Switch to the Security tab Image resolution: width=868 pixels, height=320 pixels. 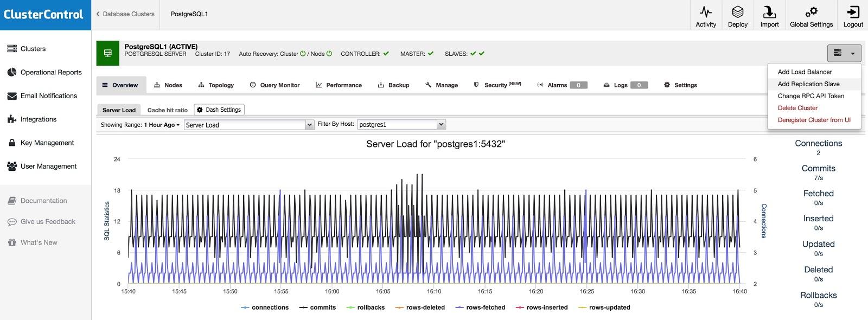click(x=497, y=85)
